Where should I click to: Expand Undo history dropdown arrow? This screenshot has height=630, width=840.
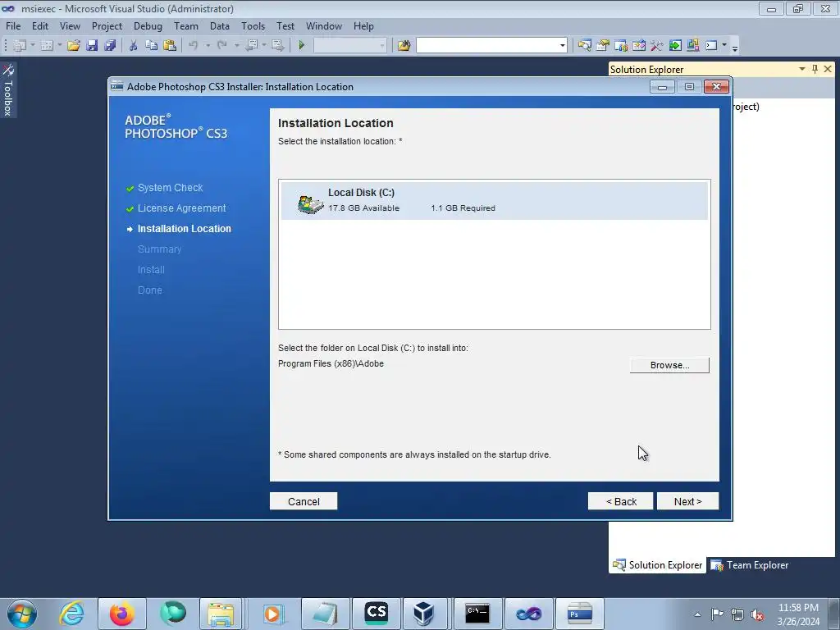click(x=208, y=46)
